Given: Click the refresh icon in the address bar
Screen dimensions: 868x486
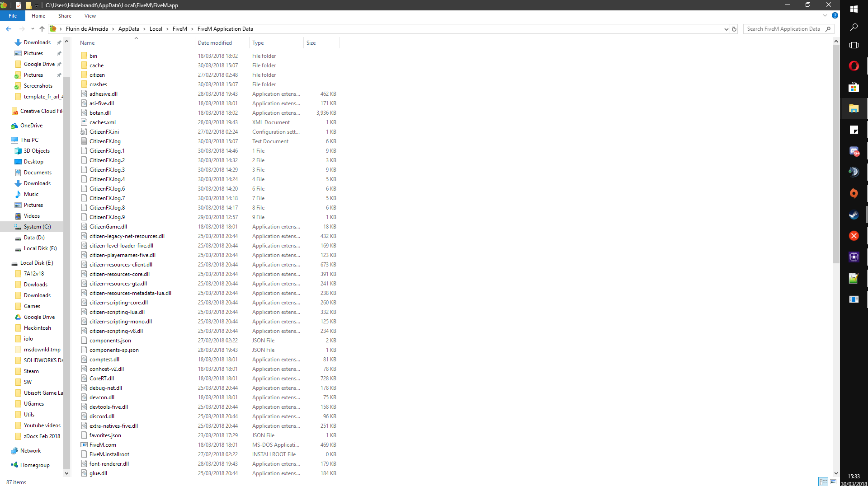Looking at the screenshot, I should 734,28.
